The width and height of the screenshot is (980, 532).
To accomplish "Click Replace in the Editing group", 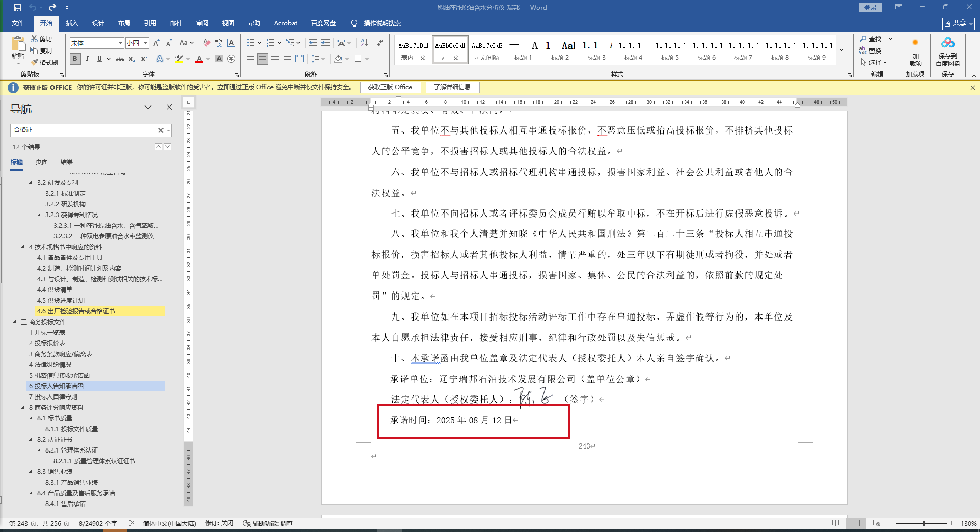I will tap(870, 50).
